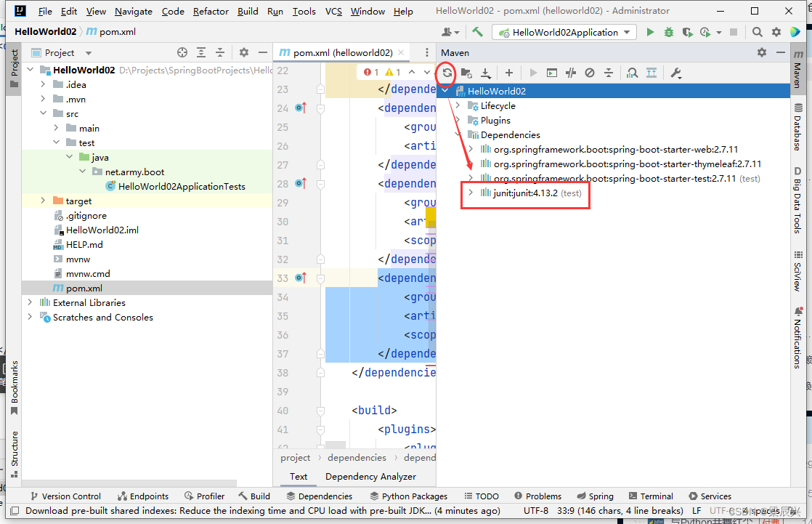Expand the .mvn folder

pyautogui.click(x=44, y=99)
